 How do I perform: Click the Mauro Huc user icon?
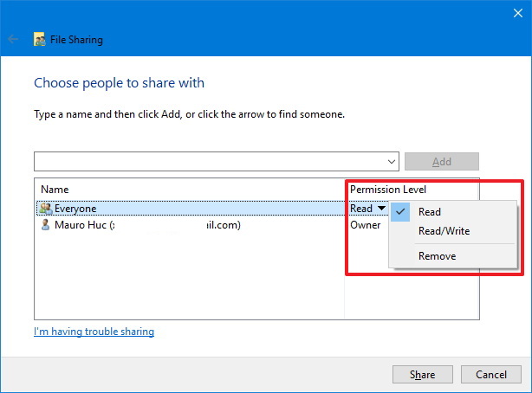46,225
